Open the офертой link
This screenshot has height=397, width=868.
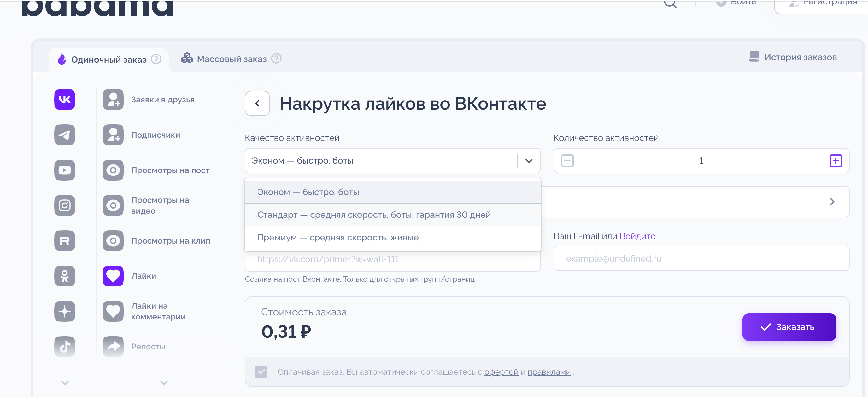501,372
